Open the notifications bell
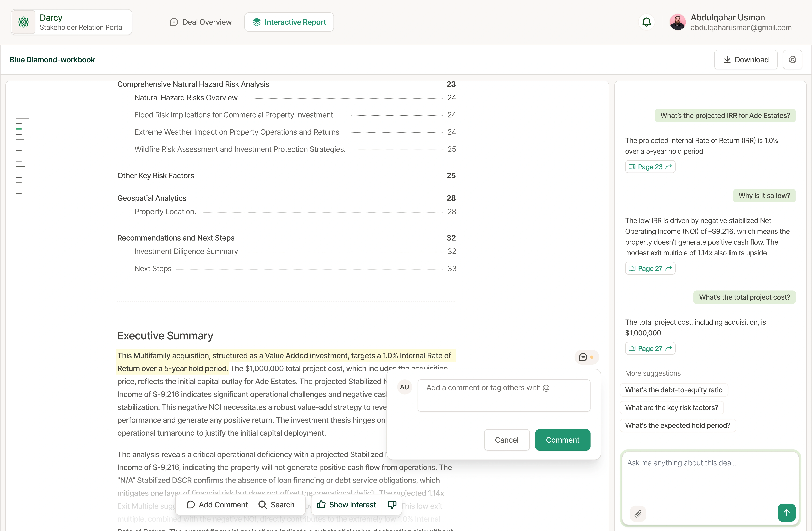Screen dimensions: 812x531 point(647,22)
